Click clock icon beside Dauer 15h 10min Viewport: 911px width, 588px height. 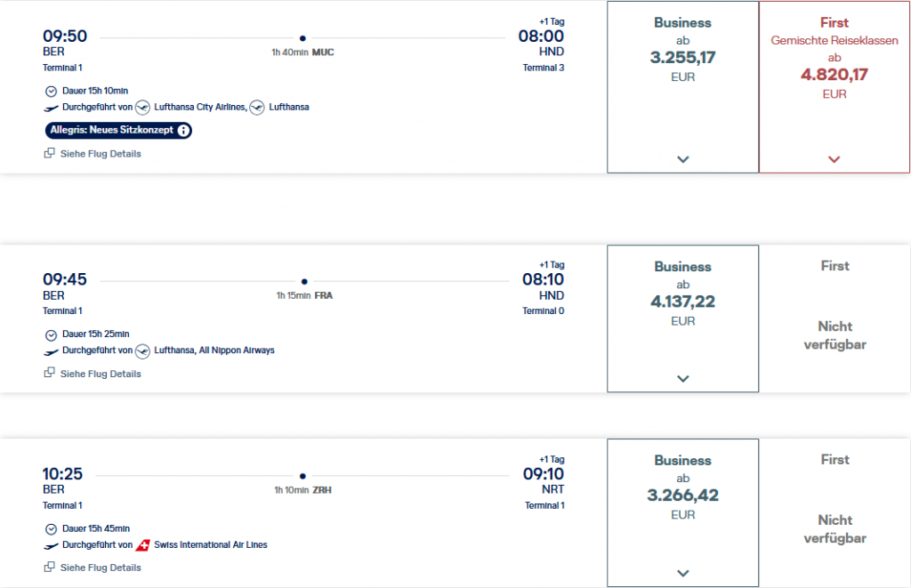(x=51, y=91)
